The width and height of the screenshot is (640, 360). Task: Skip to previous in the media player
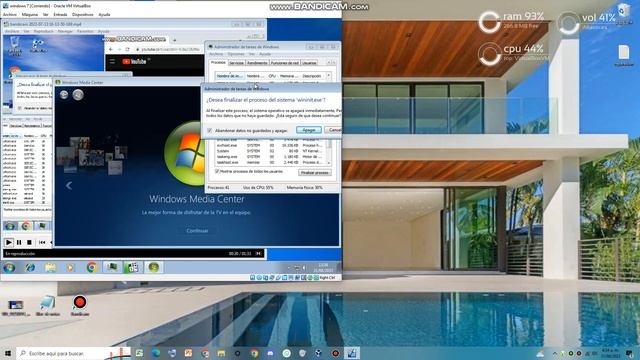coord(42,242)
